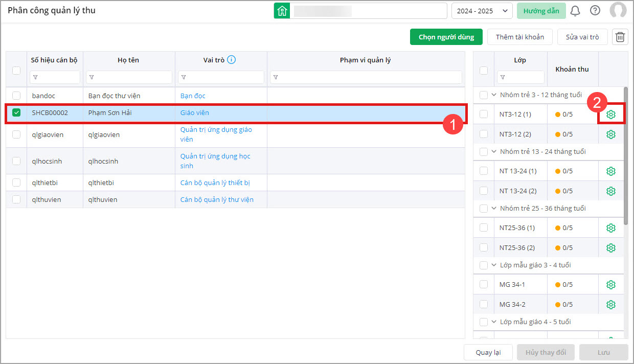634x364 pixels.
Task: Click the Thêm tài khoản button
Action: 519,37
